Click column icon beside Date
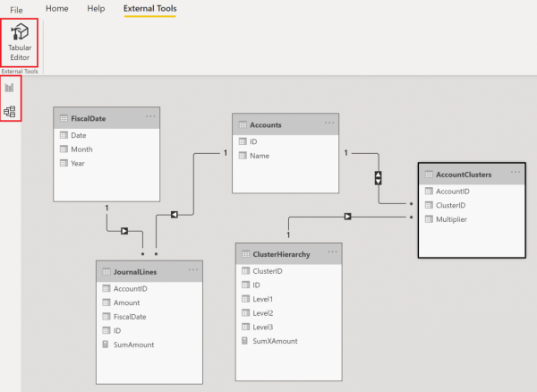The width and height of the screenshot is (537, 392). coord(64,135)
